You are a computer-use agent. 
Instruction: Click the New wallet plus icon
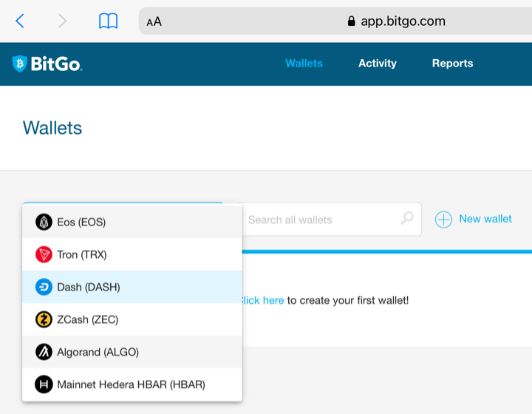(x=443, y=220)
